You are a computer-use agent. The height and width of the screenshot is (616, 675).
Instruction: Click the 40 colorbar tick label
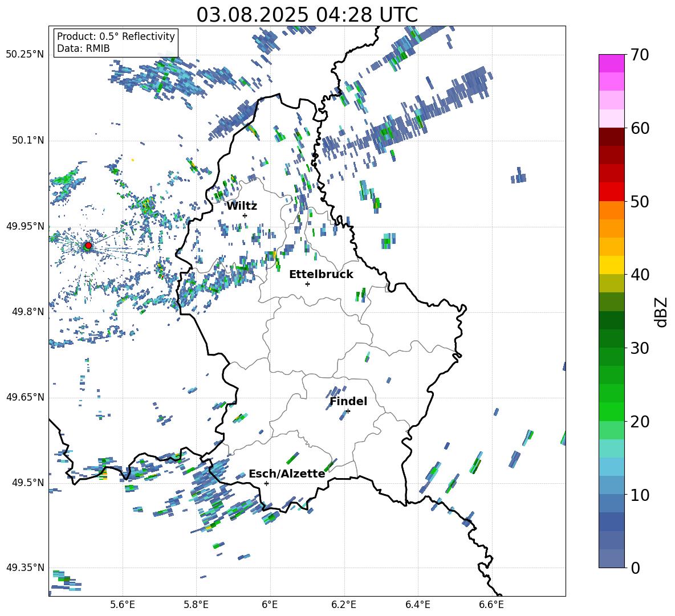pyautogui.click(x=640, y=275)
